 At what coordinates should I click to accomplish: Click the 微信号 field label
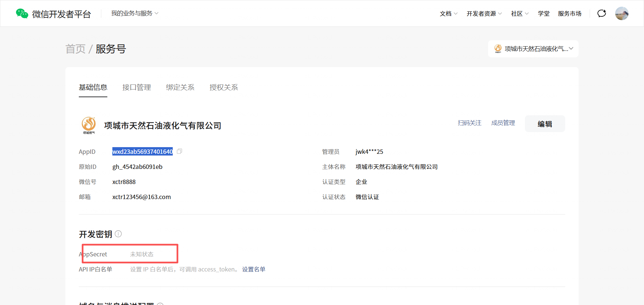[88, 182]
